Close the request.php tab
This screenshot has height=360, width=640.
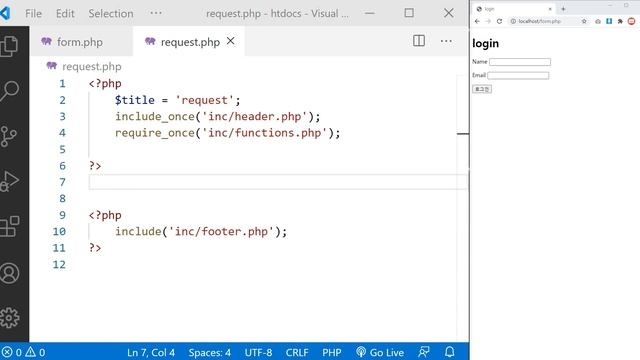click(x=231, y=41)
